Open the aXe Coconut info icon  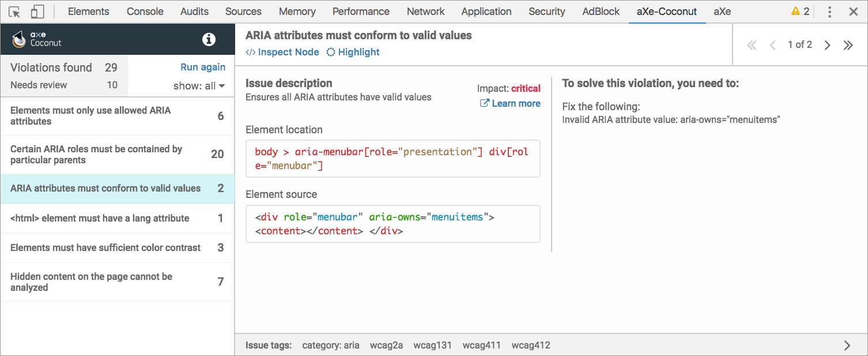coord(209,39)
